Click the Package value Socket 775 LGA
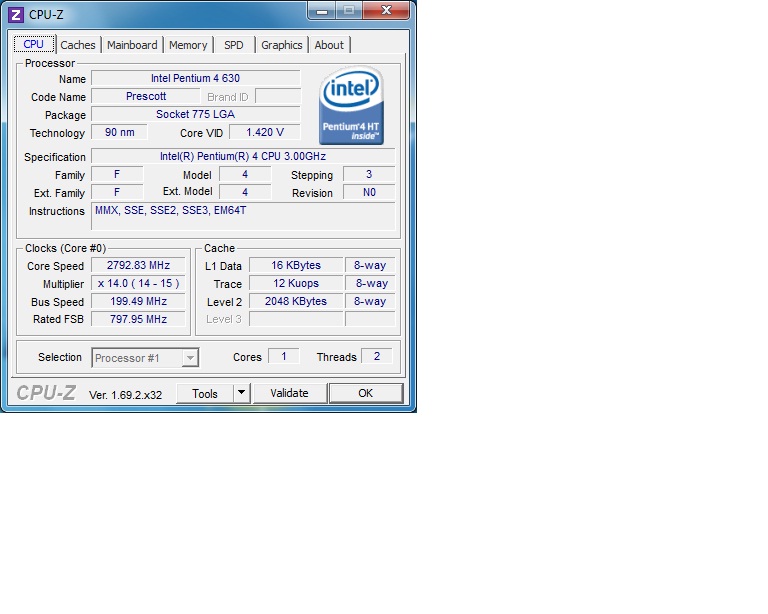The image size is (768, 614). 196,114
